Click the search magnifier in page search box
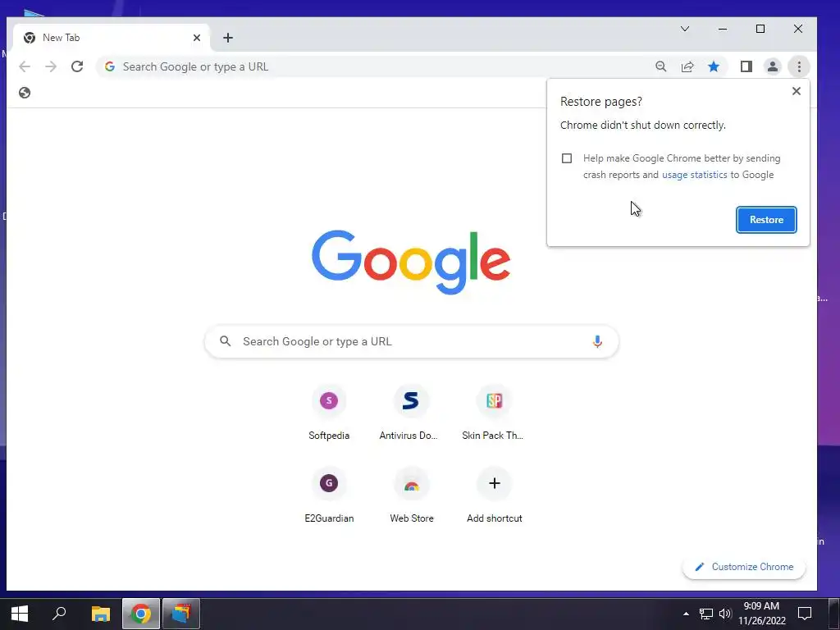840x630 pixels. point(226,341)
